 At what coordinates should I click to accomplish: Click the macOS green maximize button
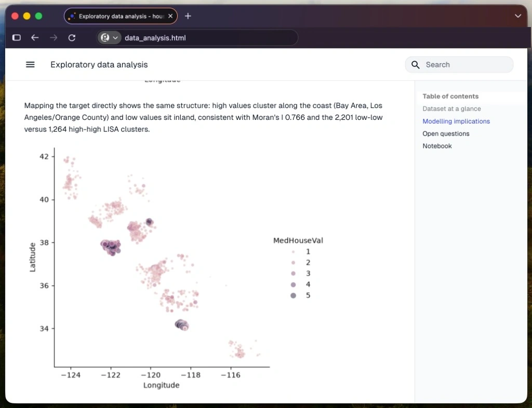tap(38, 16)
